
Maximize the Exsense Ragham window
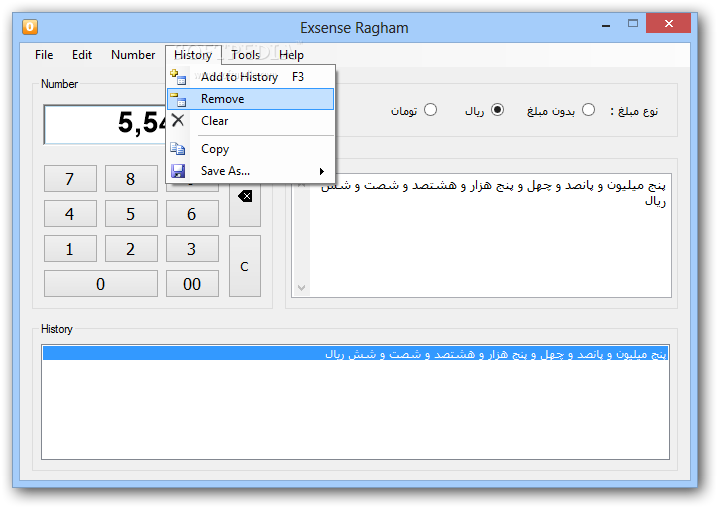point(633,24)
